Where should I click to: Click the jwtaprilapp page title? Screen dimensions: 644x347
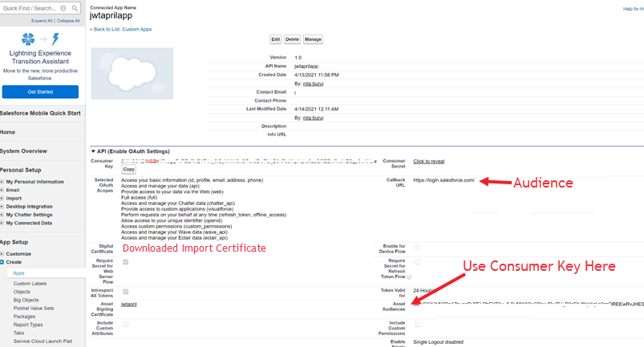(x=111, y=16)
